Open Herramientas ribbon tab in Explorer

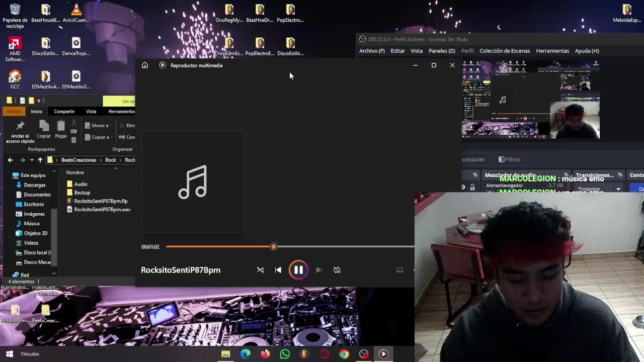coord(121,111)
